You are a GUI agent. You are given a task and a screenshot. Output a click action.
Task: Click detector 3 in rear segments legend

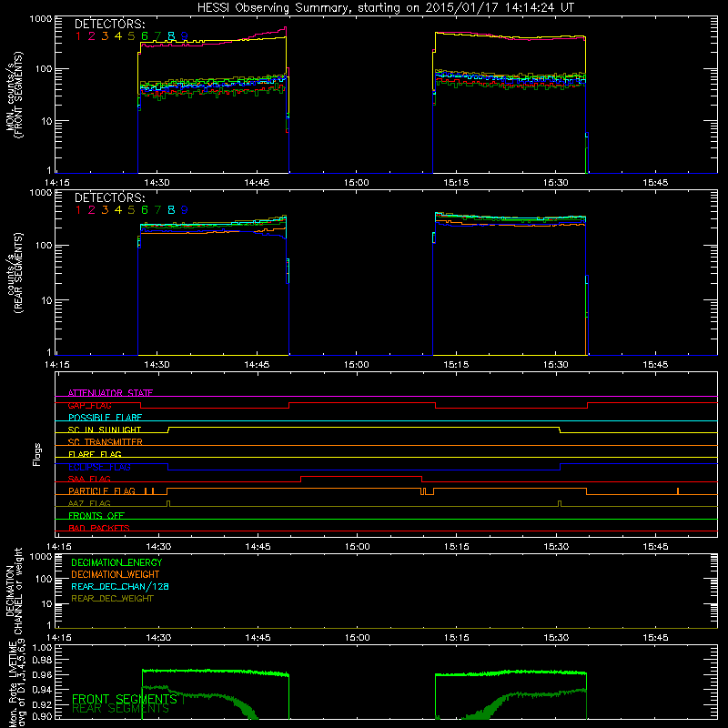[105, 210]
